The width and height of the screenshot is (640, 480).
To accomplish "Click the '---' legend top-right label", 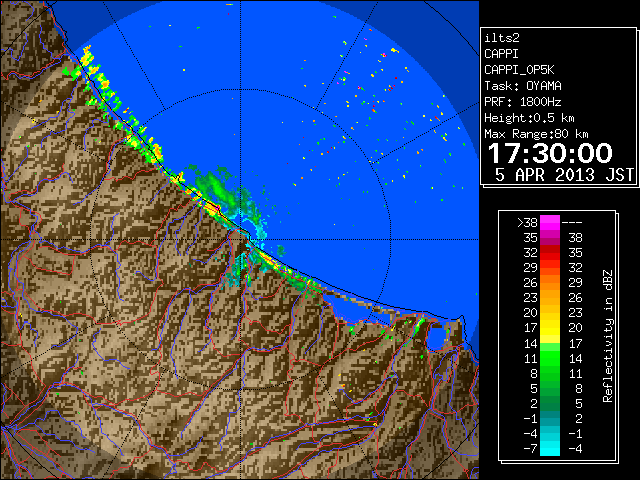I will [x=572, y=223].
